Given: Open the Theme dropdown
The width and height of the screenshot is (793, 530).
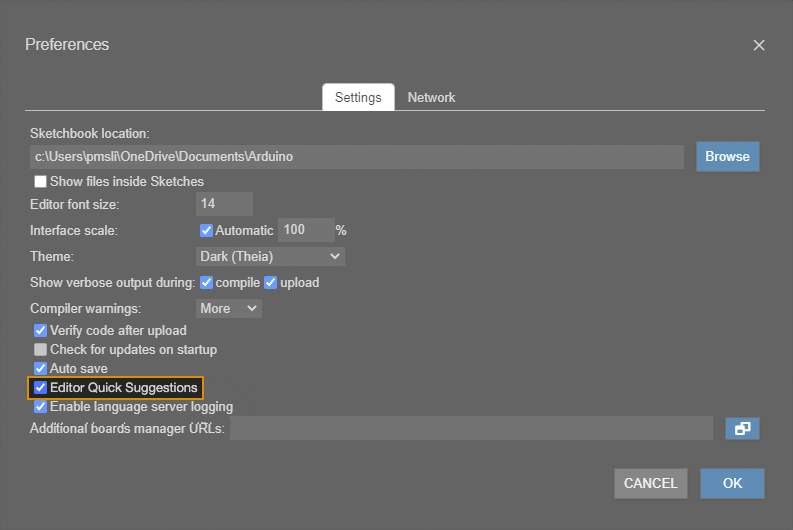Looking at the screenshot, I should (x=270, y=257).
